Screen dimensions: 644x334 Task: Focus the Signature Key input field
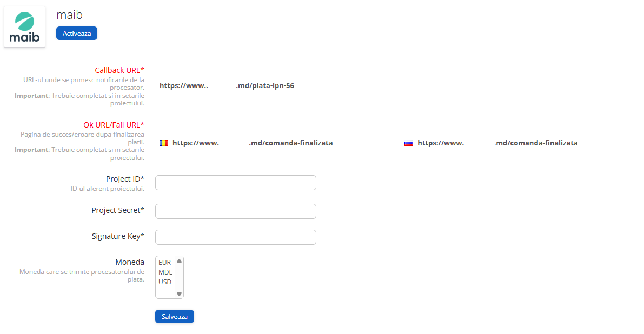coord(235,237)
